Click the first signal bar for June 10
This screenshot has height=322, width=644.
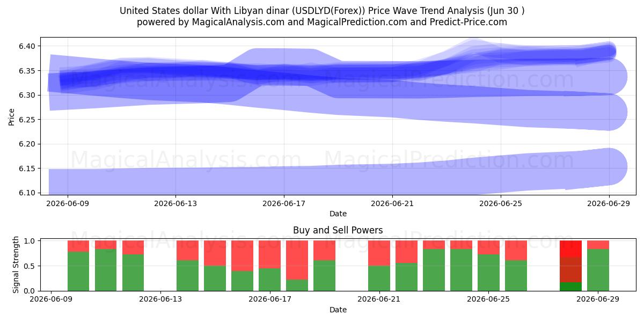click(78, 266)
